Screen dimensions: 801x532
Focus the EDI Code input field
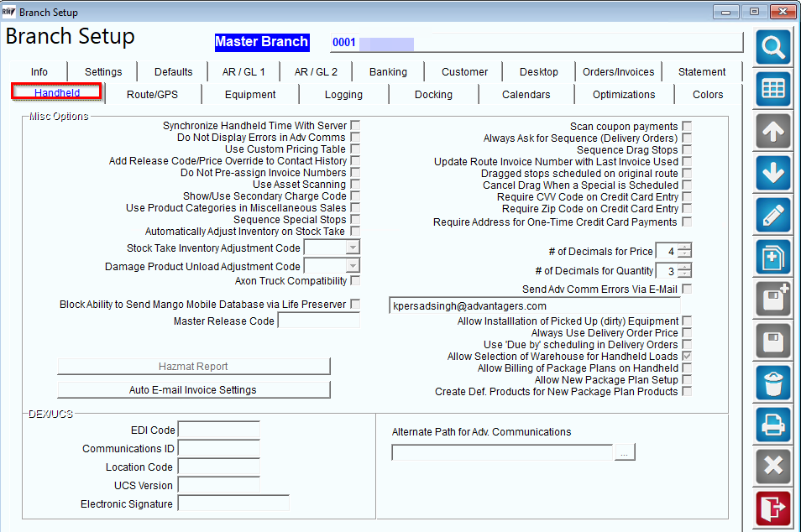click(218, 430)
